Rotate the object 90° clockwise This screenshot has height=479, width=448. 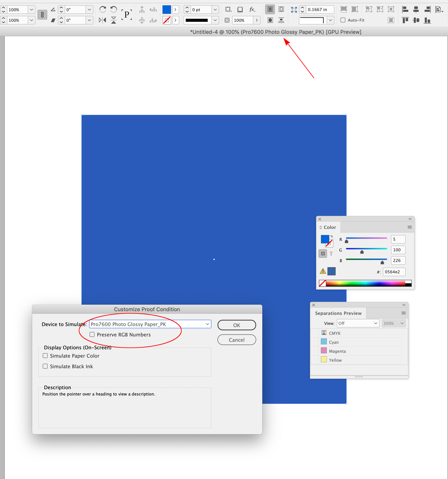tap(103, 9)
